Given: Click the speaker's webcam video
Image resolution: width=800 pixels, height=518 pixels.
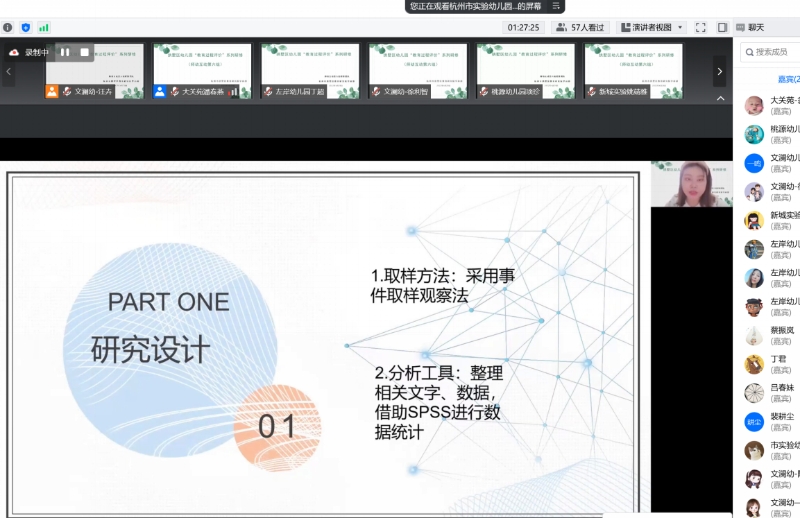Looking at the screenshot, I should [691, 184].
